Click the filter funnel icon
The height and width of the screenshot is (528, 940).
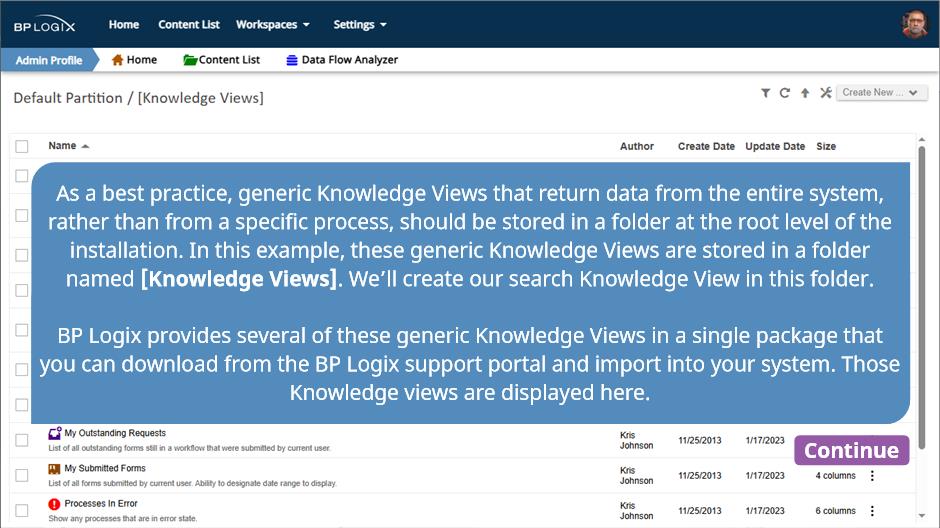point(766,93)
